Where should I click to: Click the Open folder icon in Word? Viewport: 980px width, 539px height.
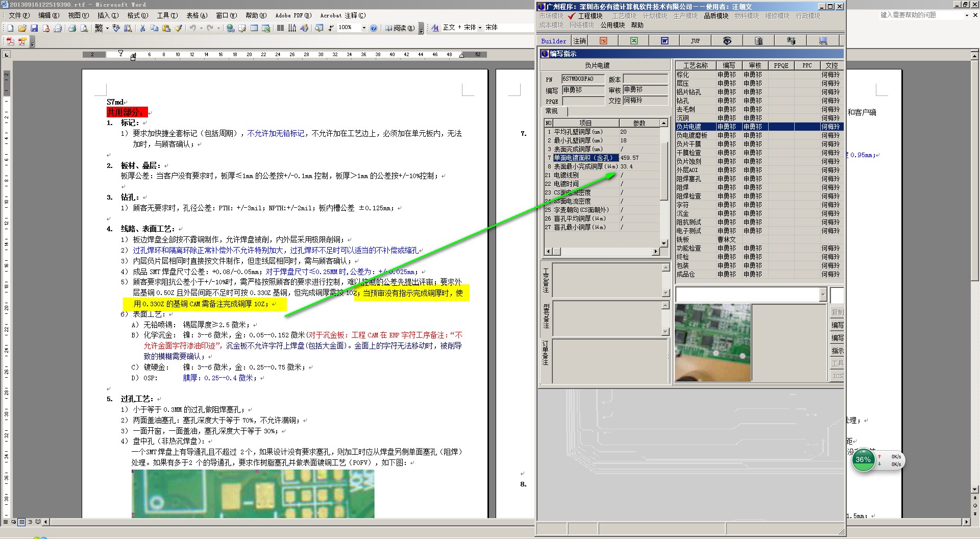click(x=22, y=28)
